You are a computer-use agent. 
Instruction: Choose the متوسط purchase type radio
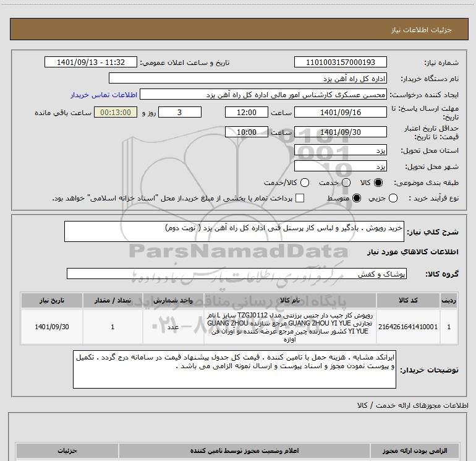tap(357, 198)
